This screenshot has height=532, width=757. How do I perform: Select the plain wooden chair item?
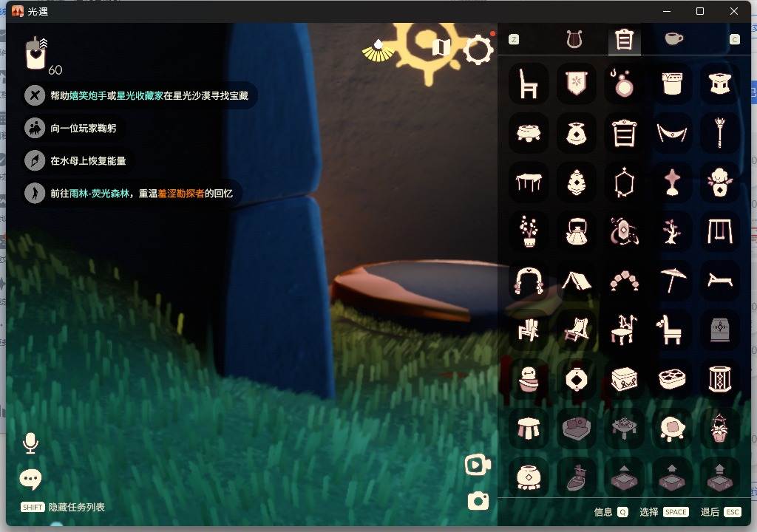[529, 83]
